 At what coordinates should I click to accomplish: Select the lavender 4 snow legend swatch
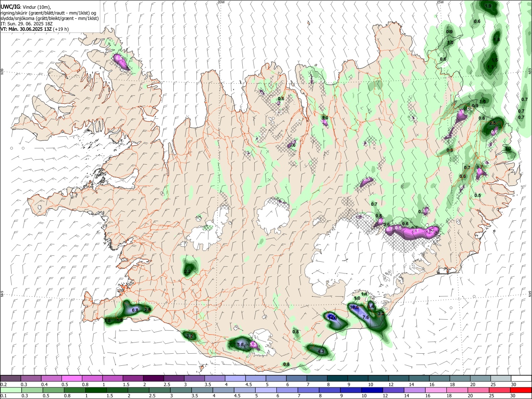click(x=235, y=379)
